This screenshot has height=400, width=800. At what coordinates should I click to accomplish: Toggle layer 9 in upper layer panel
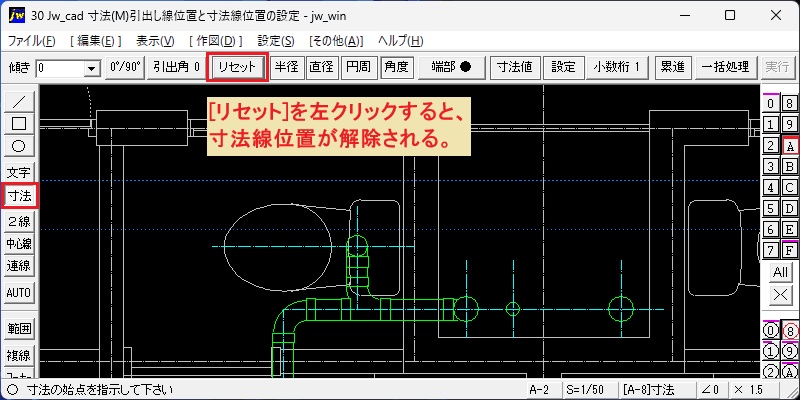(790, 124)
